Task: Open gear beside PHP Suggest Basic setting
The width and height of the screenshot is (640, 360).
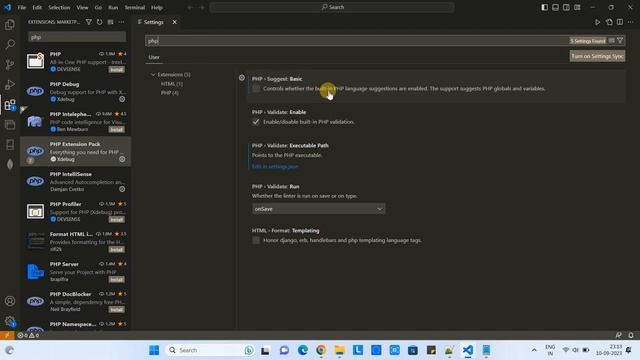Action: (x=242, y=78)
